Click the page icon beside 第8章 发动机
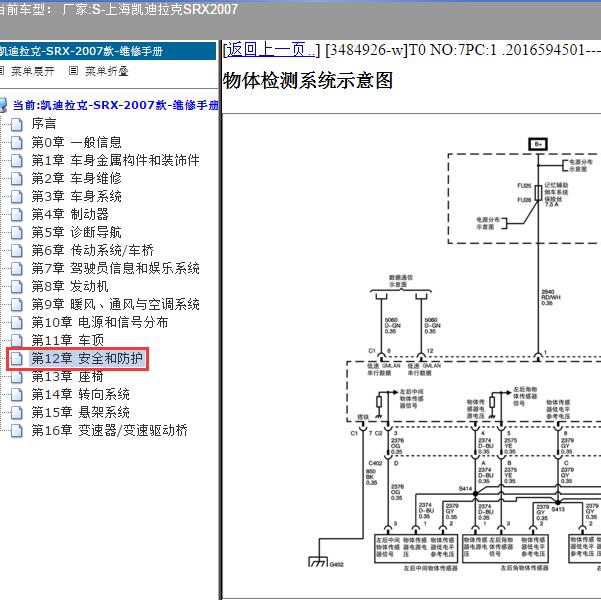Image resolution: width=601 pixels, height=600 pixels. click(x=16, y=286)
